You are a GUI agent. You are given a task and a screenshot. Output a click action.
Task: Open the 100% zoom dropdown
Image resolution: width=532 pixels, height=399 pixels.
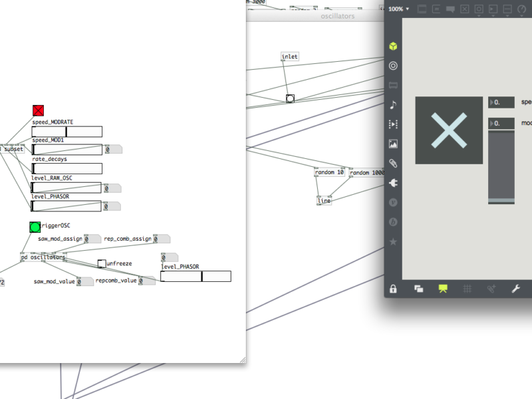pos(399,9)
